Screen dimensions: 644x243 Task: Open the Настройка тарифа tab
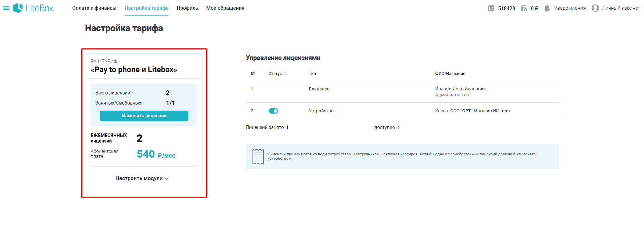tap(146, 8)
